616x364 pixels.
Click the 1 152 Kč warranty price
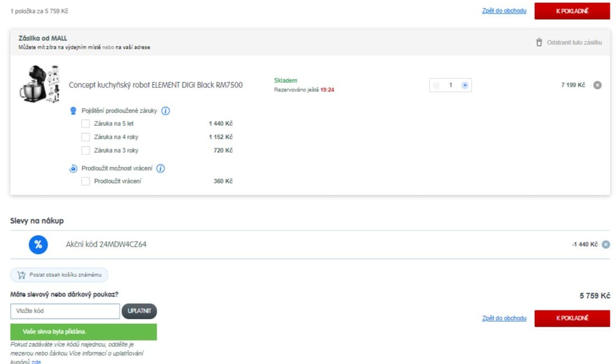point(220,137)
